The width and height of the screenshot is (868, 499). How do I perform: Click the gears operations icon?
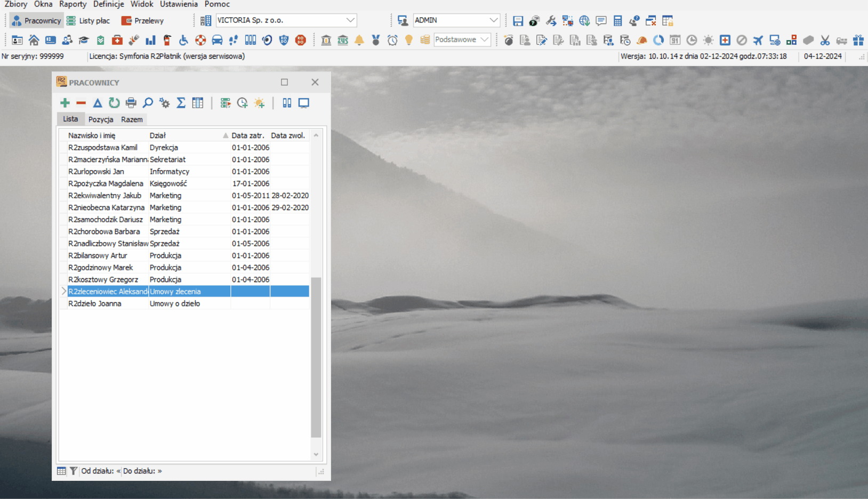[x=165, y=103]
